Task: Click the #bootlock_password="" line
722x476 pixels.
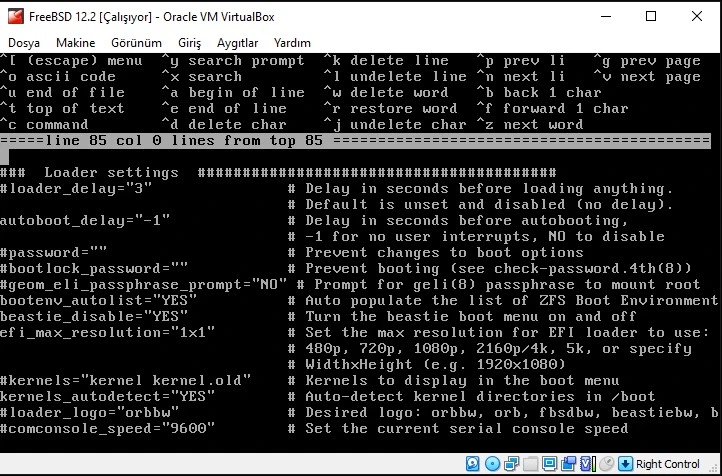Action: (94, 268)
